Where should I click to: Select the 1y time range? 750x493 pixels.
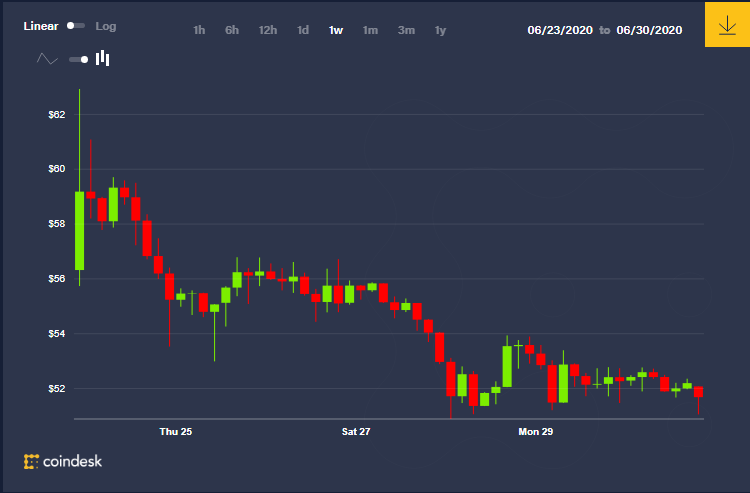point(440,31)
